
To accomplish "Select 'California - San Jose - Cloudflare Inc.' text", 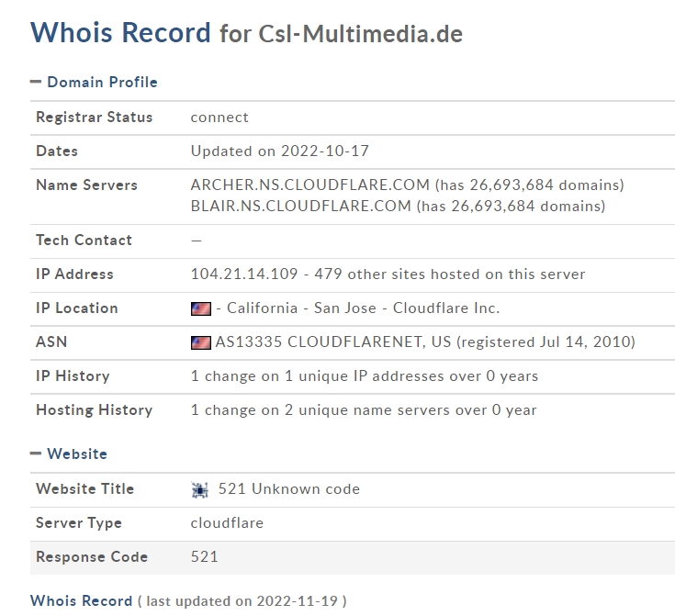I will [x=364, y=308].
